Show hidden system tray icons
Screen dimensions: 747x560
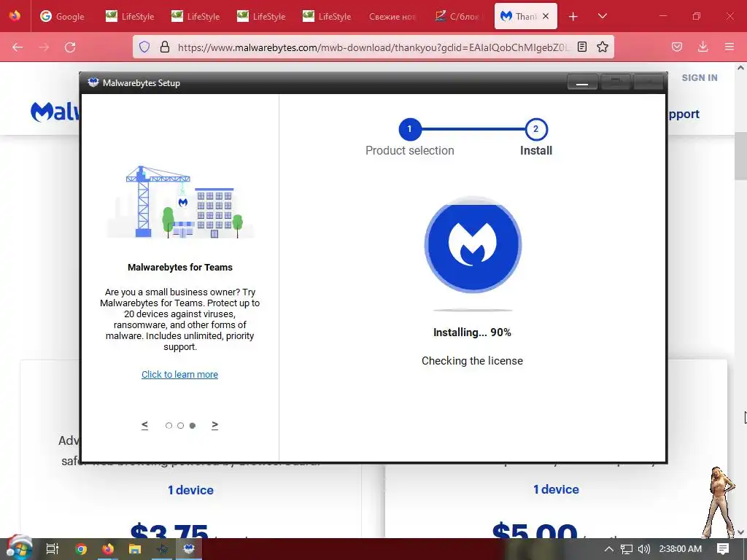coord(609,548)
